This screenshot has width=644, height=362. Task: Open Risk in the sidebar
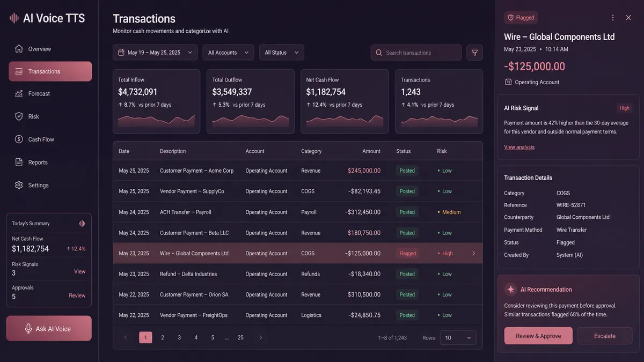pyautogui.click(x=50, y=116)
